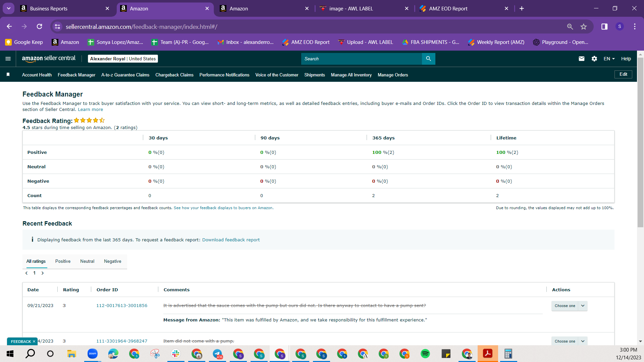Click Alexander Royal account switcher

point(123,59)
